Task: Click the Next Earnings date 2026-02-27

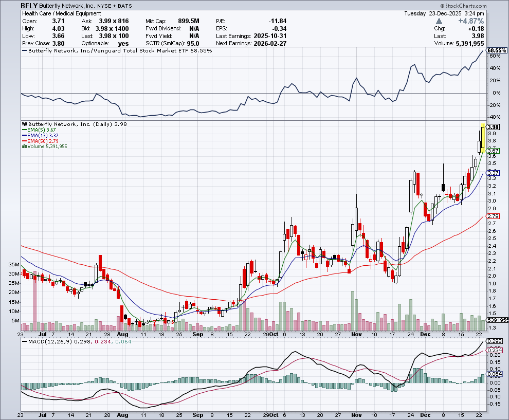Action: tap(270, 44)
